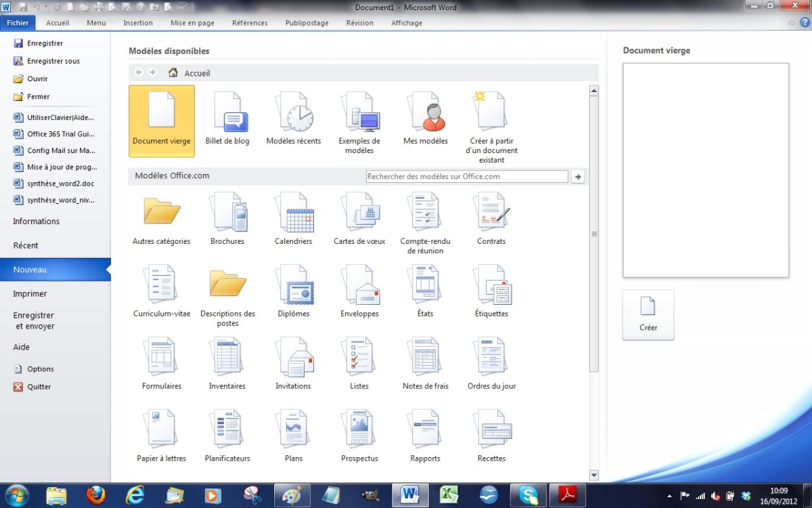Open Compte-rendu de réunion templates
812x508 pixels.
click(x=426, y=223)
